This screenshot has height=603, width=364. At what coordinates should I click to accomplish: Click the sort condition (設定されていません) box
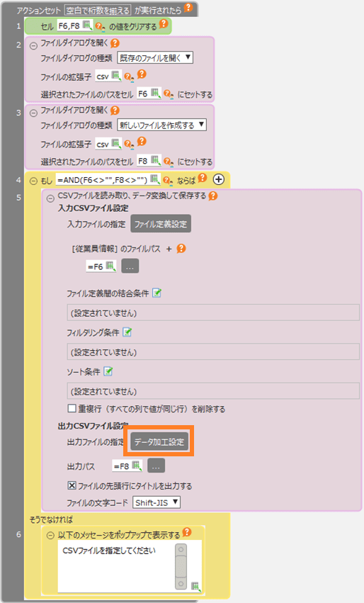pyautogui.click(x=213, y=391)
